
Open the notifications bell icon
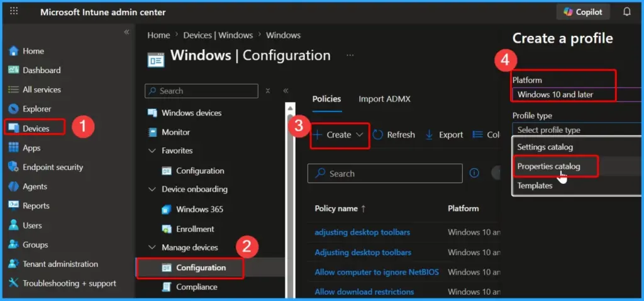click(627, 12)
